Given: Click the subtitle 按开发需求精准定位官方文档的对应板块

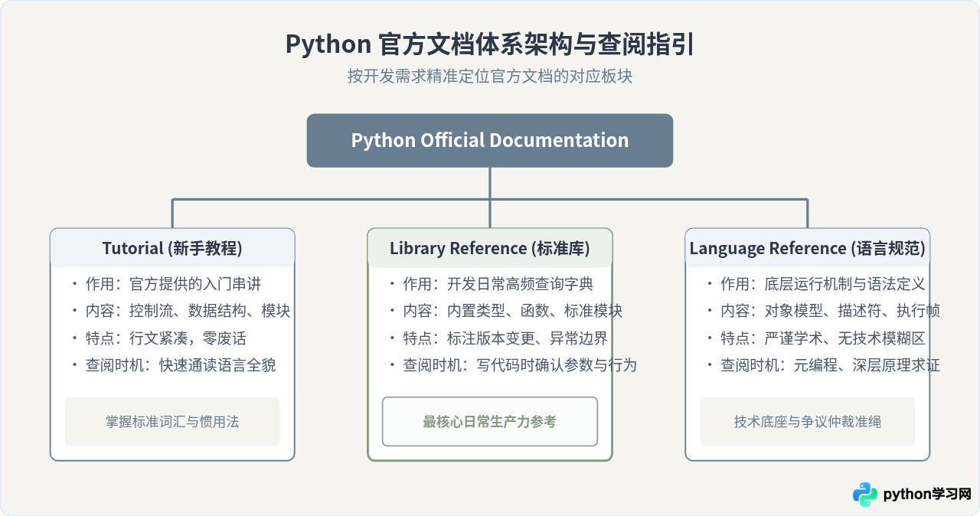Looking at the screenshot, I should click(x=490, y=77).
